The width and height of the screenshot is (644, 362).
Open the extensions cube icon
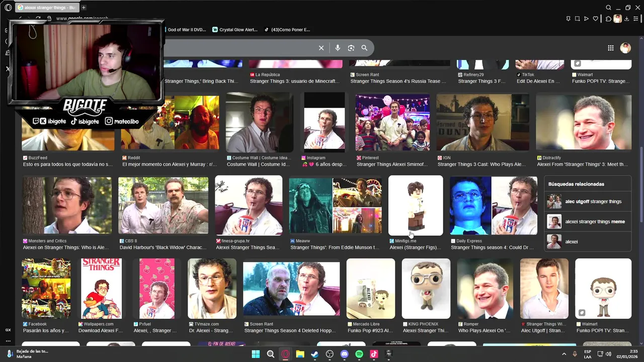point(608,19)
